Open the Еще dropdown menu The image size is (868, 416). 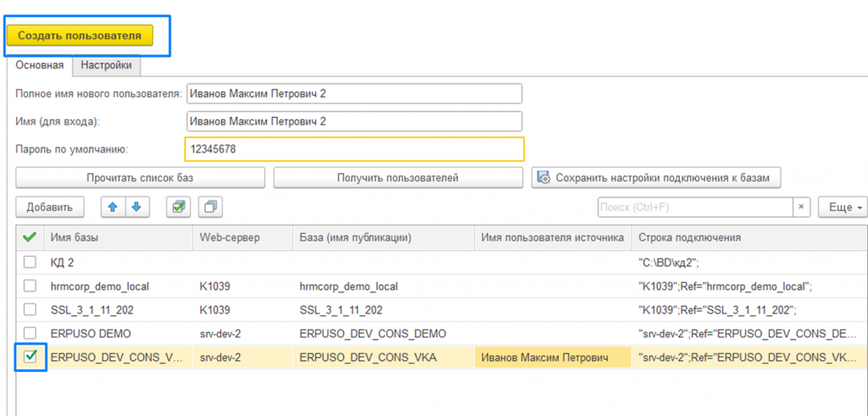pos(843,208)
